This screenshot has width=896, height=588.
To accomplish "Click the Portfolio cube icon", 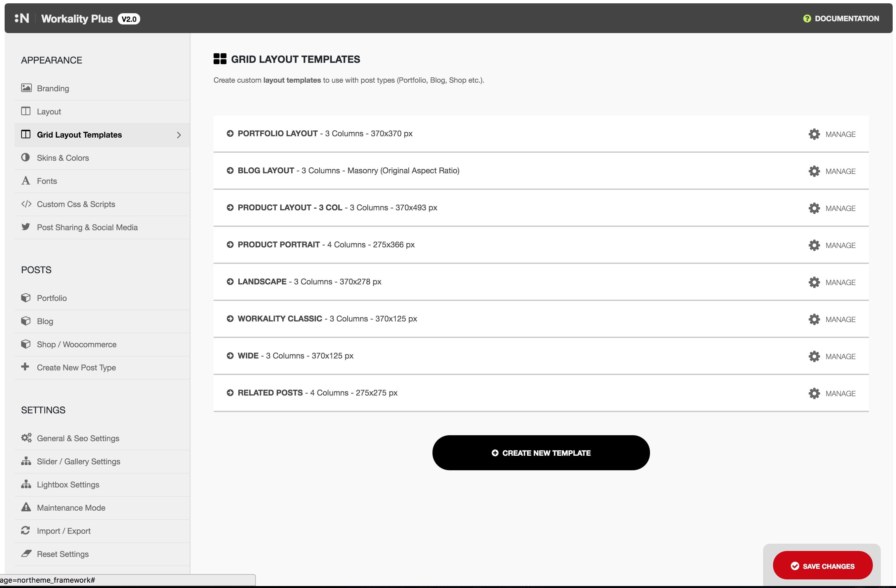I will pos(25,298).
